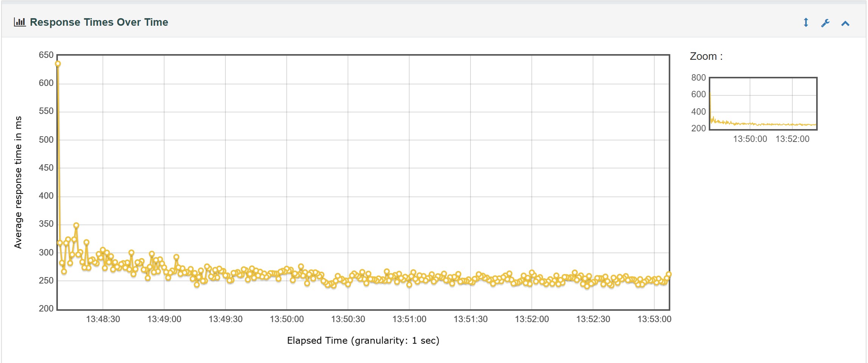Screen dimensions: 868x363
Task: Click the 13:52:00 label under the zoom overview
Action: click(x=792, y=139)
